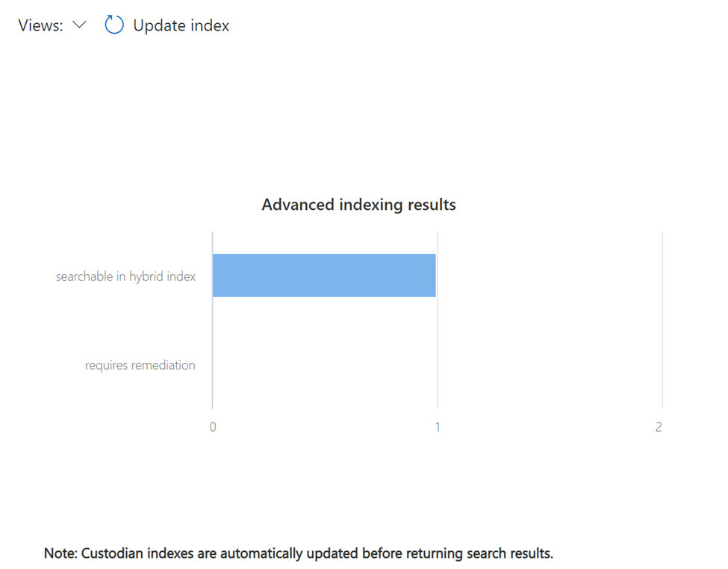This screenshot has height=569, width=728.
Task: Click the 2 tick label on the axis
Action: click(659, 427)
